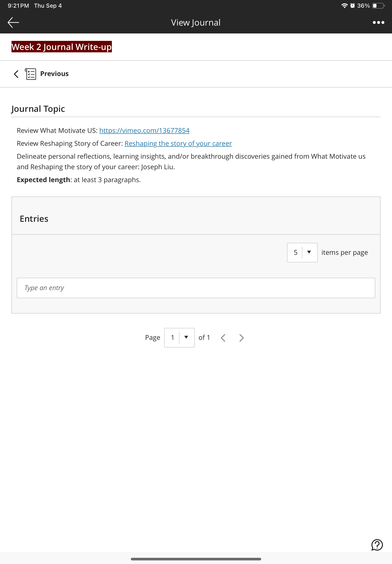Go to the previous entries page arrow
Image resolution: width=392 pixels, height=564 pixels.
(223, 338)
